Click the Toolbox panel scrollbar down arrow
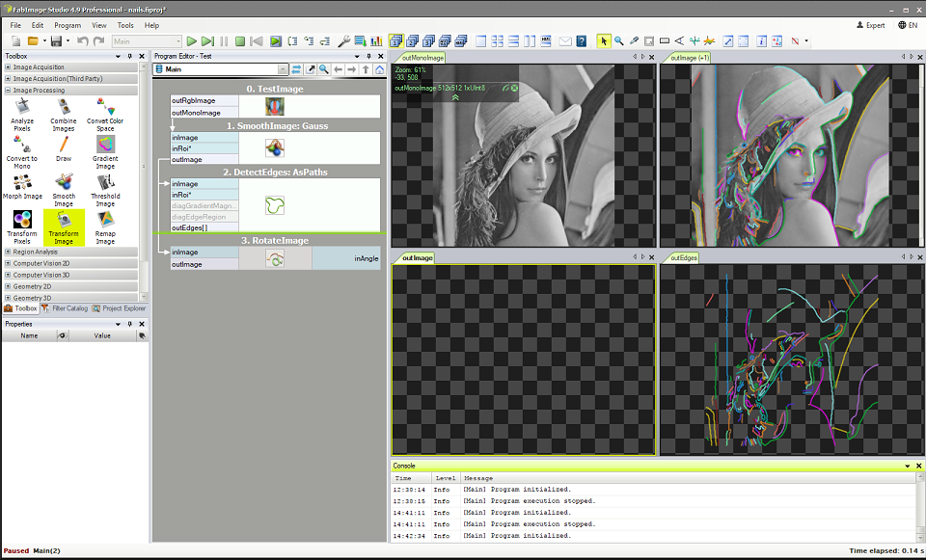 (143, 296)
